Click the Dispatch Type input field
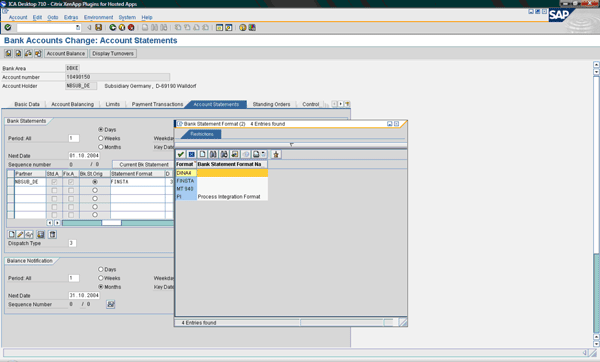This screenshot has height=362, width=600. [x=72, y=243]
